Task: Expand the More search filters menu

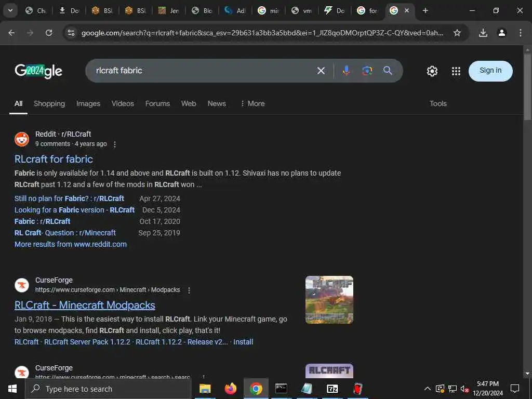Action: 252,103
